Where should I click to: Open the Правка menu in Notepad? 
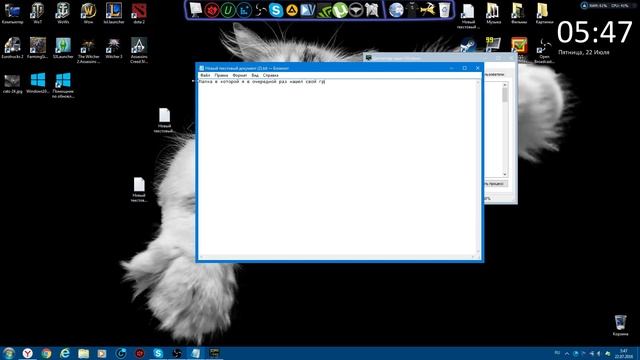point(221,75)
